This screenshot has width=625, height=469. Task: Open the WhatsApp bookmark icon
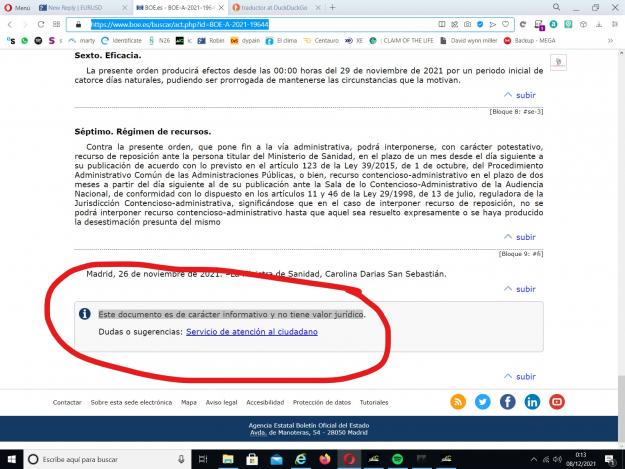point(25,41)
